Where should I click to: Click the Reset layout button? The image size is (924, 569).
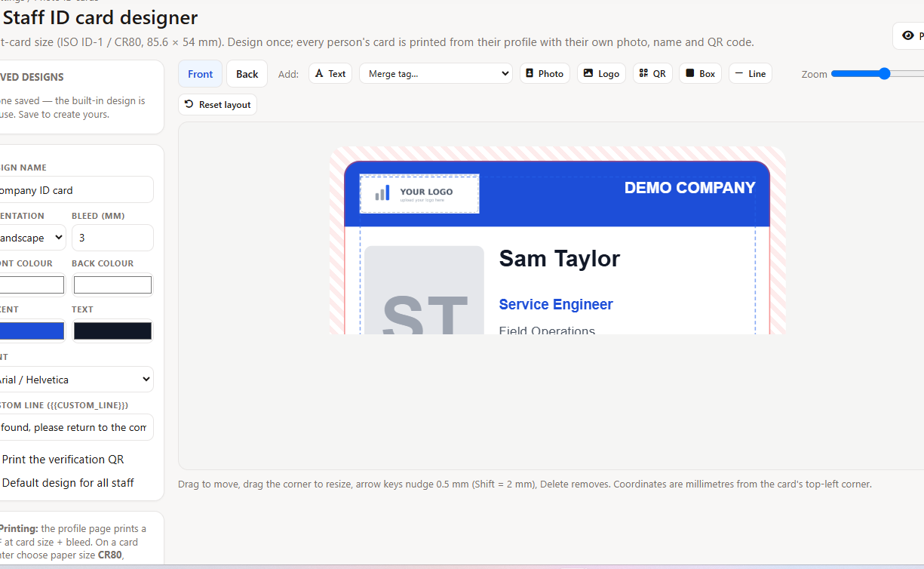(217, 104)
